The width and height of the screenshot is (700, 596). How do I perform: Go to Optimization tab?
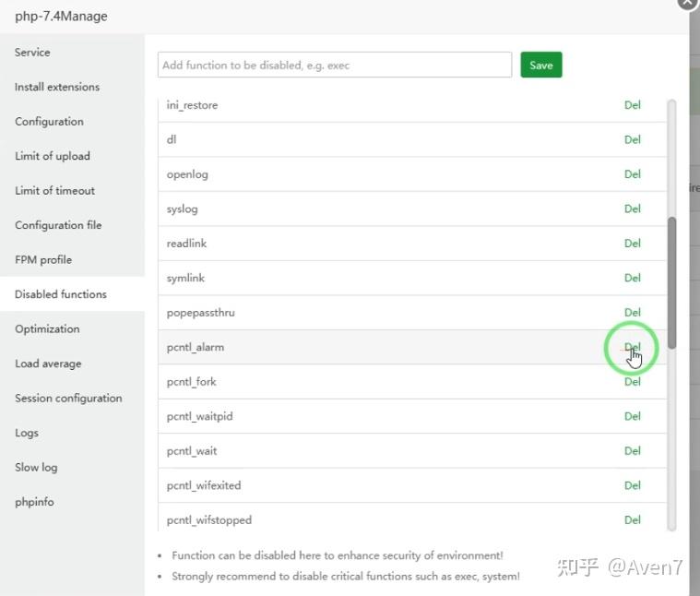[x=47, y=329]
